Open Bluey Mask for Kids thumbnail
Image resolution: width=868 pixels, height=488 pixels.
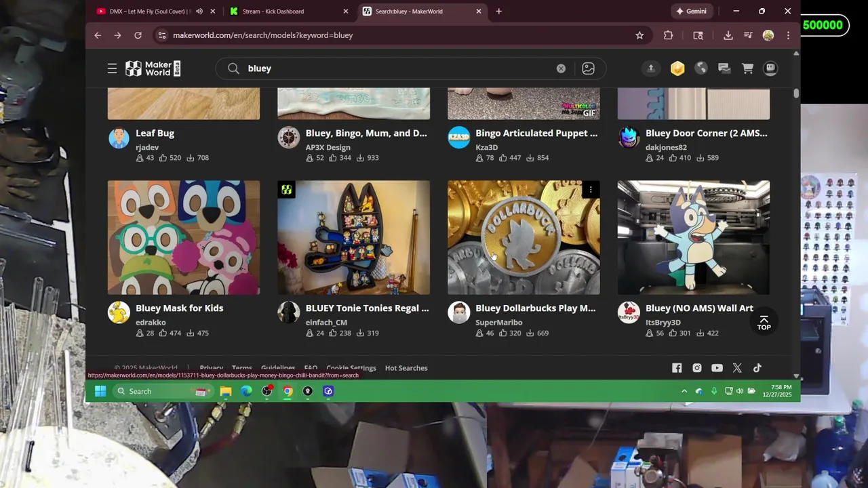[184, 237]
